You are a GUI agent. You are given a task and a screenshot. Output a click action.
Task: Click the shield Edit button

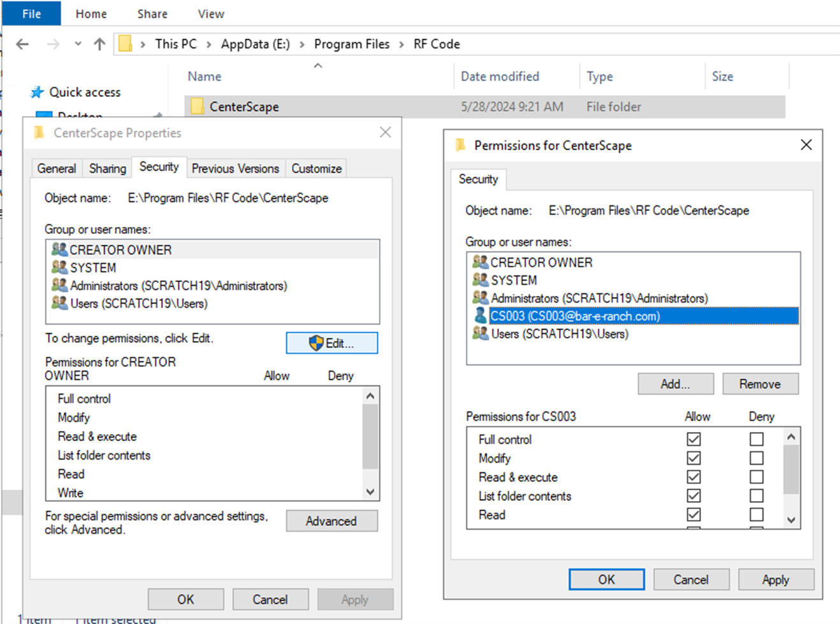[331, 343]
